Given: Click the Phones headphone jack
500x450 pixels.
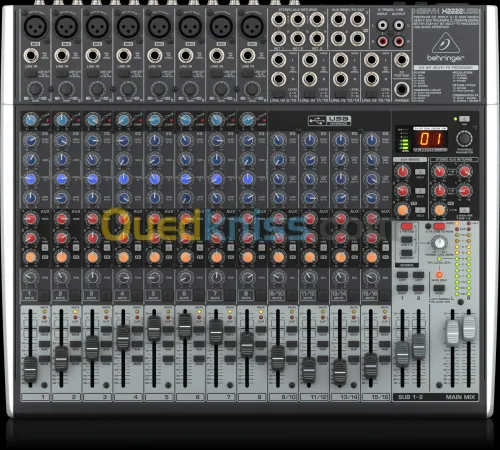Looking at the screenshot, I should point(402,89).
